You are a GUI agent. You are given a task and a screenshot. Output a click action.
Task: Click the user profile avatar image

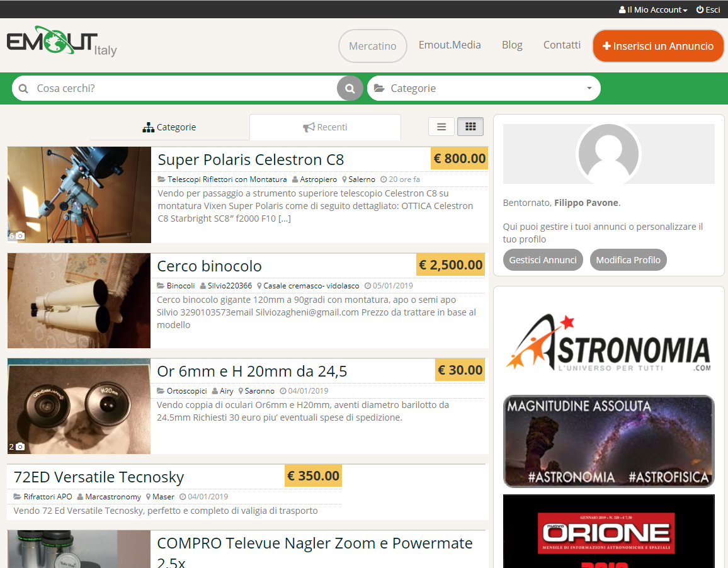coord(608,154)
